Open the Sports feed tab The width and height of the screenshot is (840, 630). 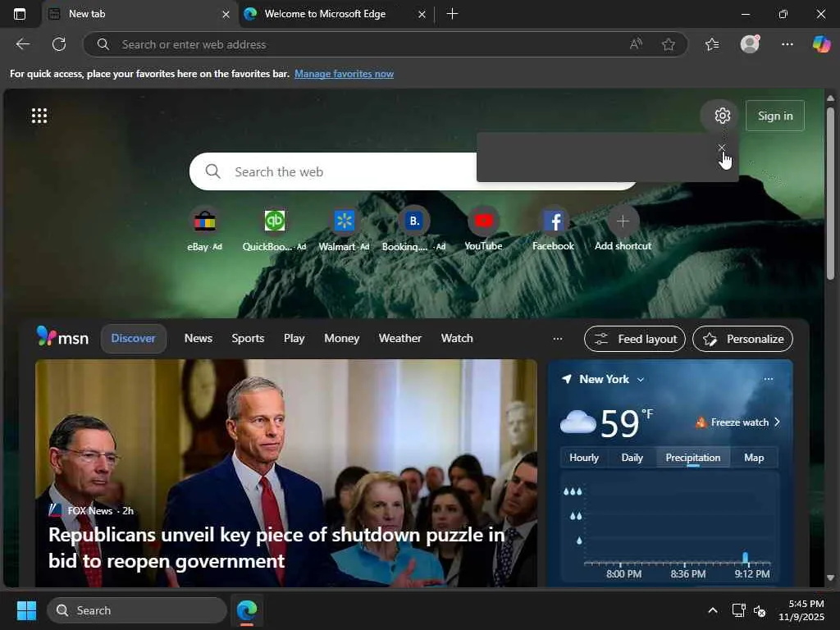tap(248, 339)
